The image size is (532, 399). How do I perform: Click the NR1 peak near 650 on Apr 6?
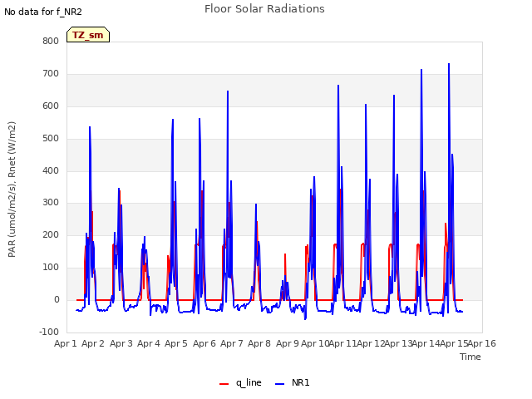point(228,91)
